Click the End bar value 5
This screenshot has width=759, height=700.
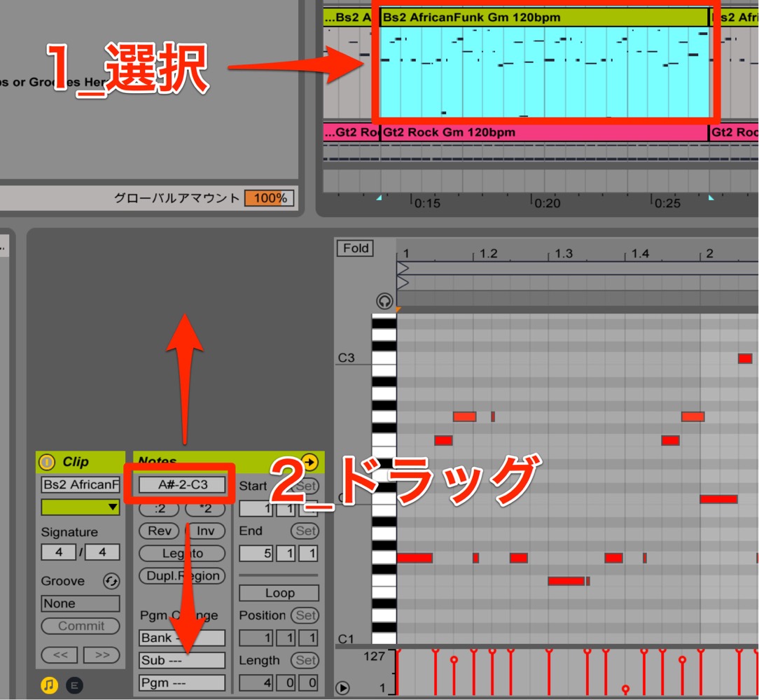point(256,553)
